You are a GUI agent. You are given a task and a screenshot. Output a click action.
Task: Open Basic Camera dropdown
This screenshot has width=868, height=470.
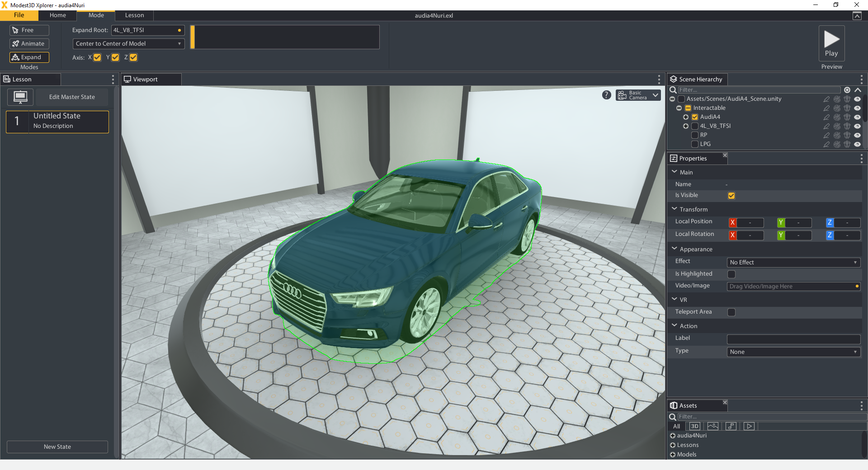click(638, 95)
